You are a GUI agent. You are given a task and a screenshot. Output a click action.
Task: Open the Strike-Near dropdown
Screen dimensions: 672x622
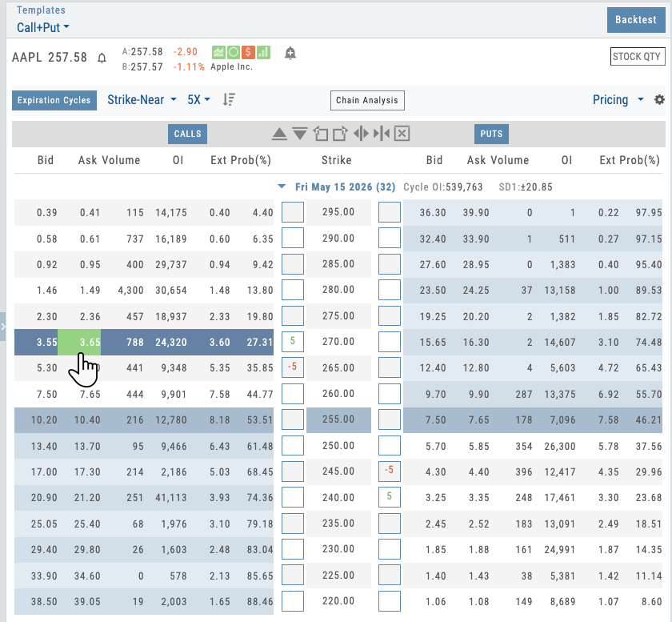(142, 100)
